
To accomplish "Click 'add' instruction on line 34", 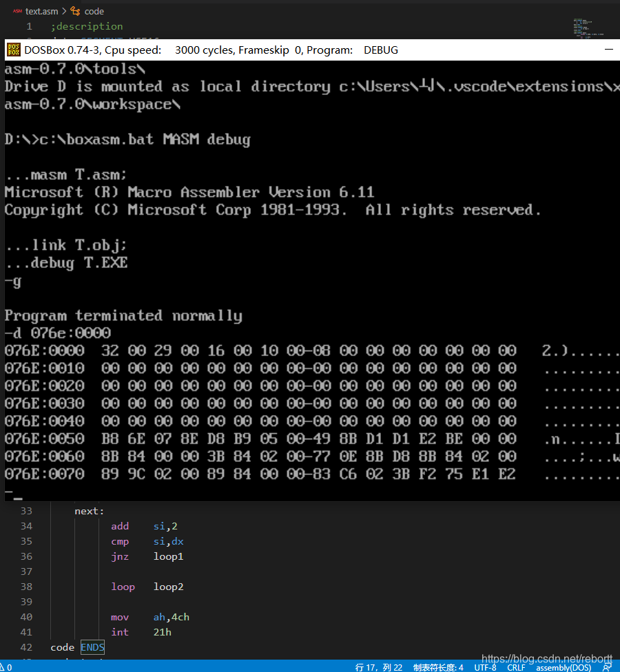I will pyautogui.click(x=120, y=526).
